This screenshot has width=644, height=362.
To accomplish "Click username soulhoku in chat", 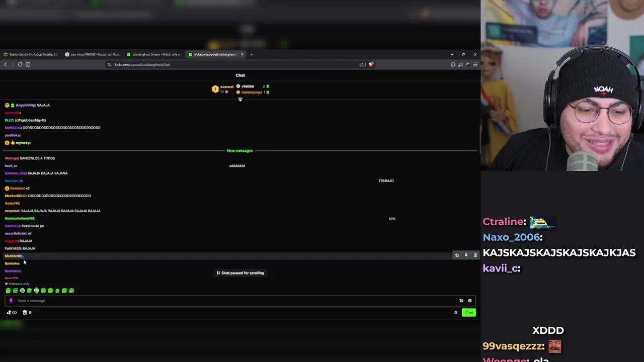I will [x=12, y=135].
